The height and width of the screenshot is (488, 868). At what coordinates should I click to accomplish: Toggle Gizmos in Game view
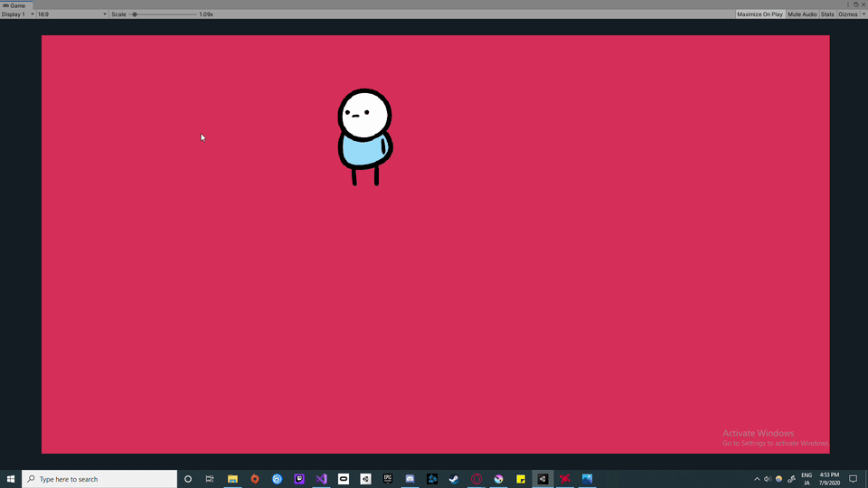tap(847, 14)
